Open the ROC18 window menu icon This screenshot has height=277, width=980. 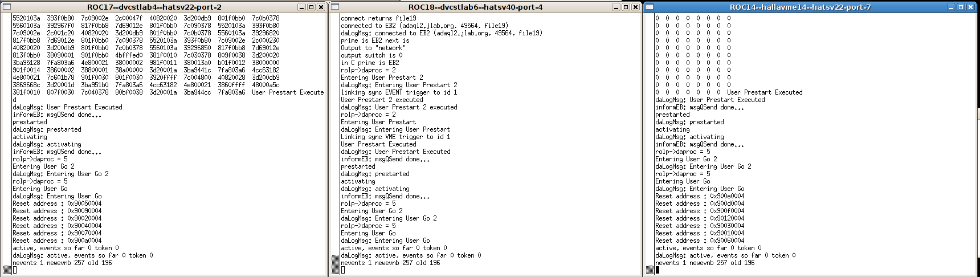[x=335, y=7]
